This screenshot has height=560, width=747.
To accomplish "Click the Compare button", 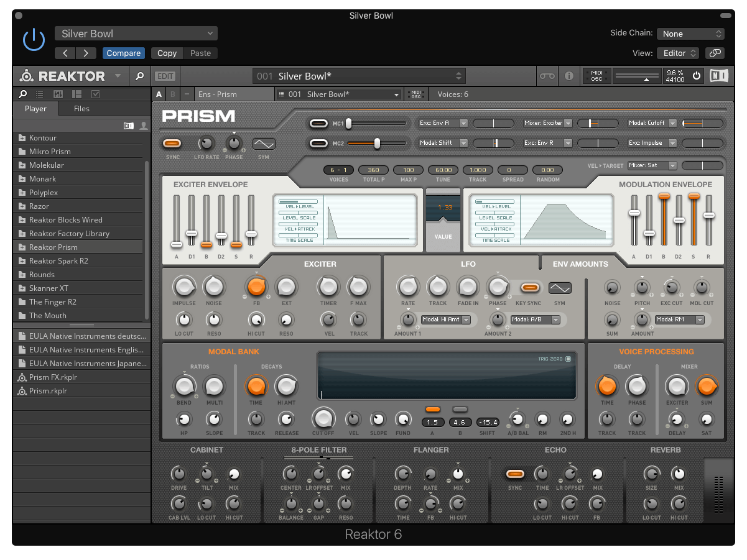I will click(x=124, y=53).
